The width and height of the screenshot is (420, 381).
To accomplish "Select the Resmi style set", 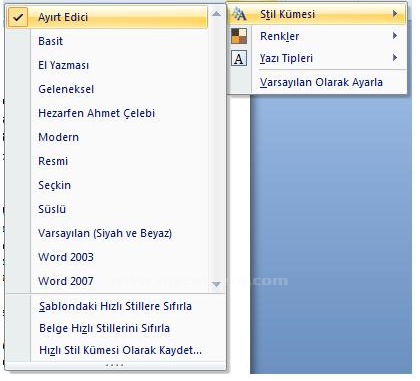I will tap(107, 161).
